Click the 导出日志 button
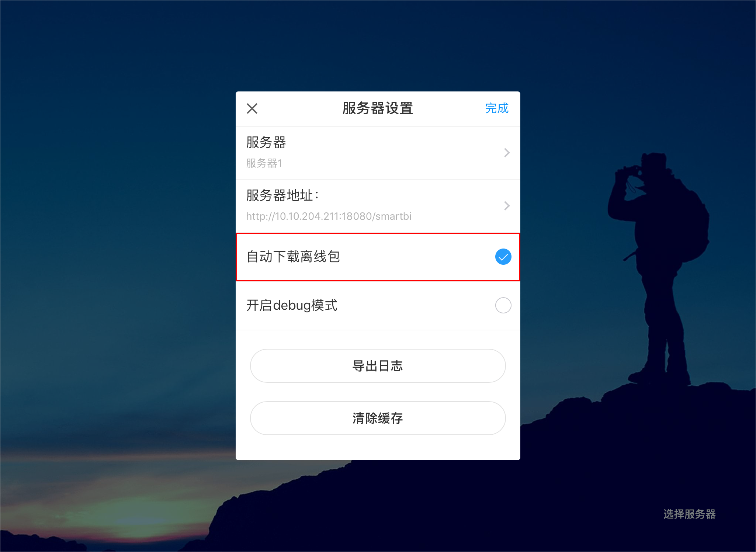This screenshot has height=552, width=756. [378, 366]
